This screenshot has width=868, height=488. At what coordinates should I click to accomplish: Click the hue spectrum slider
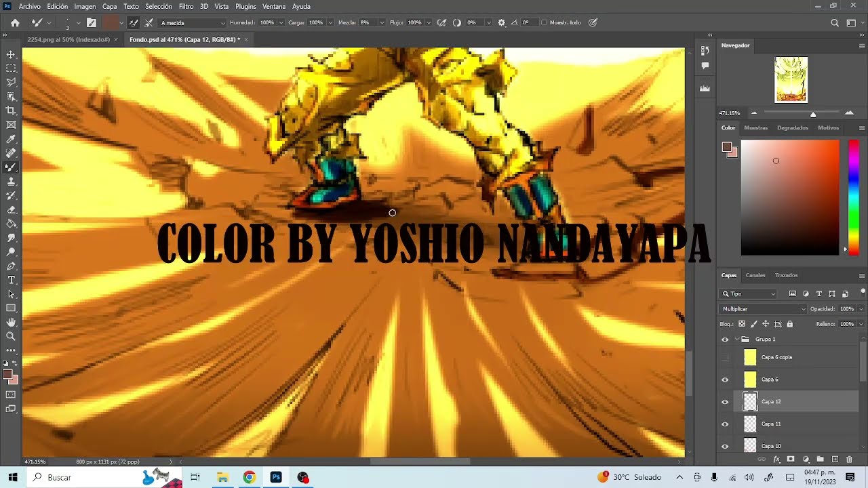(853, 197)
